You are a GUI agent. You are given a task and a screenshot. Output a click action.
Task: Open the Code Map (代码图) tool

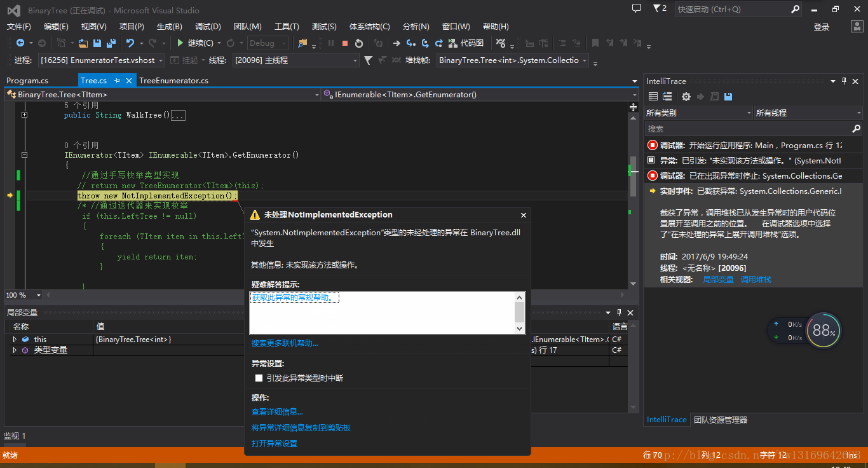click(466, 43)
